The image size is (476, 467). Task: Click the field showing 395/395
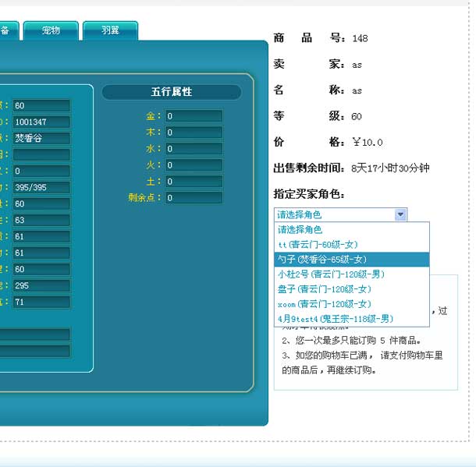pyautogui.click(x=41, y=187)
